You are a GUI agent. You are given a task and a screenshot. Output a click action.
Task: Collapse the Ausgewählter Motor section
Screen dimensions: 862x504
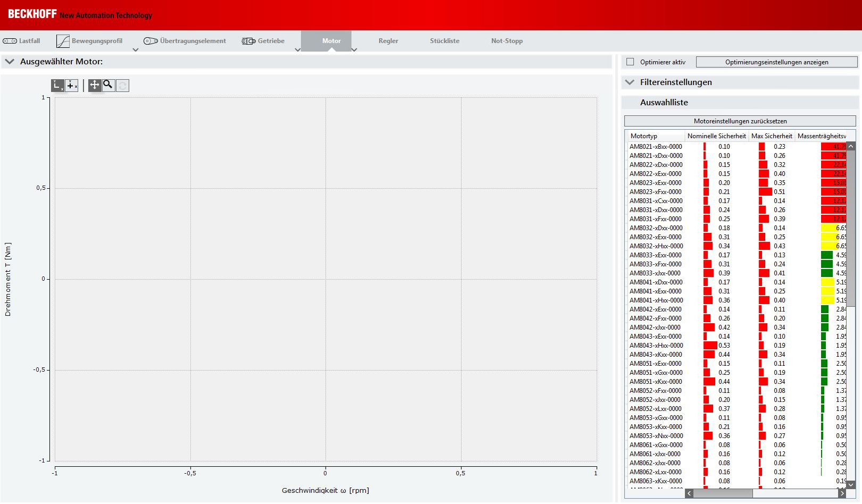pyautogui.click(x=10, y=62)
